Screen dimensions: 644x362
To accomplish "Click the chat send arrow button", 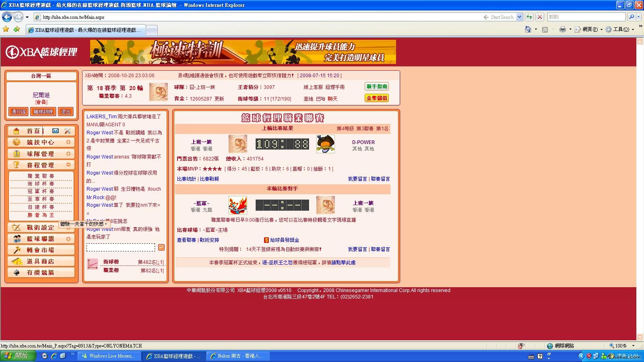I will coord(161,247).
